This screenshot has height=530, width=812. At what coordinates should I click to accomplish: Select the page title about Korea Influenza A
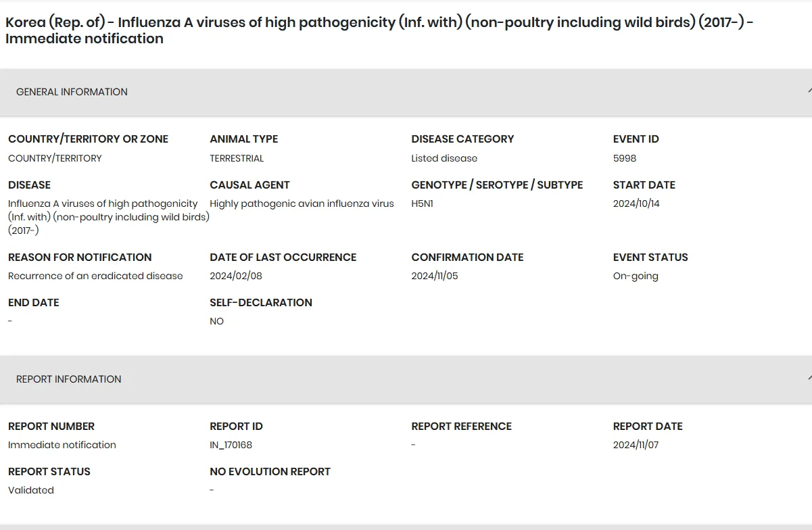(x=379, y=30)
